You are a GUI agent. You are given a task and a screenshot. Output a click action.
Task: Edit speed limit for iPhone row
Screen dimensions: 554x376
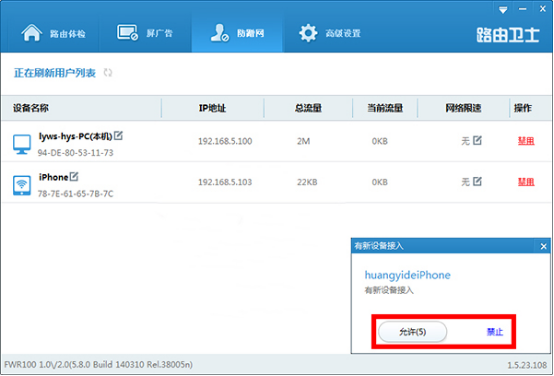point(477,181)
